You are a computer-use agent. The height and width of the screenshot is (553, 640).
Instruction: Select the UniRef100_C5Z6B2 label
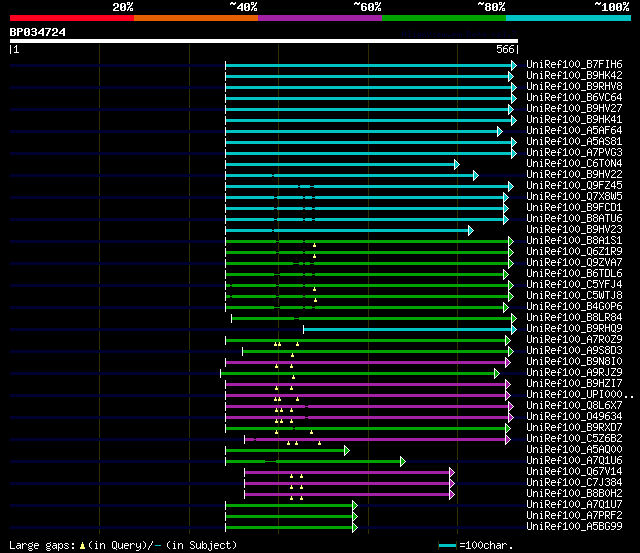click(x=574, y=439)
